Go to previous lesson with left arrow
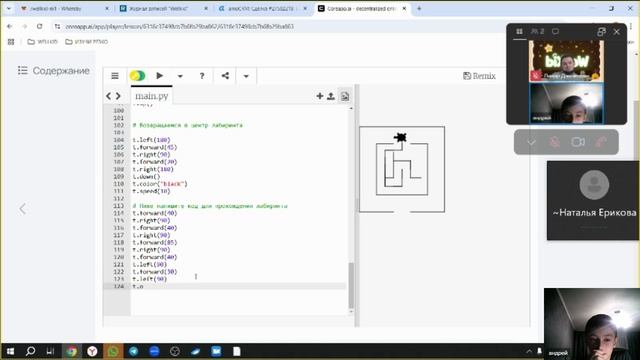Viewport: 640px width, 360px height. tap(22, 209)
